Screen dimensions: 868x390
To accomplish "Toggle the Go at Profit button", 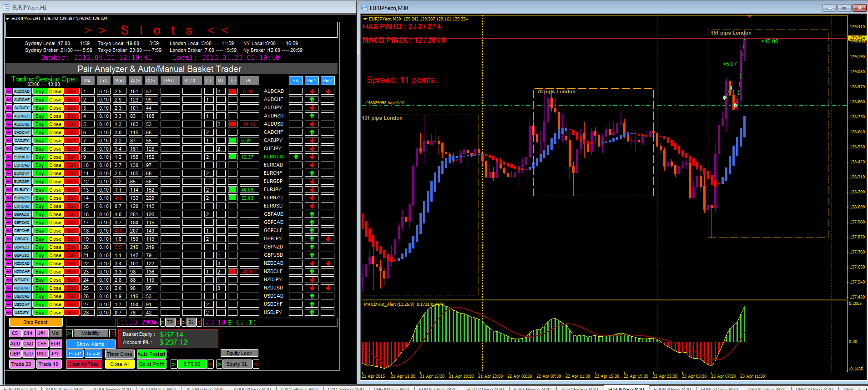I will point(151,364).
